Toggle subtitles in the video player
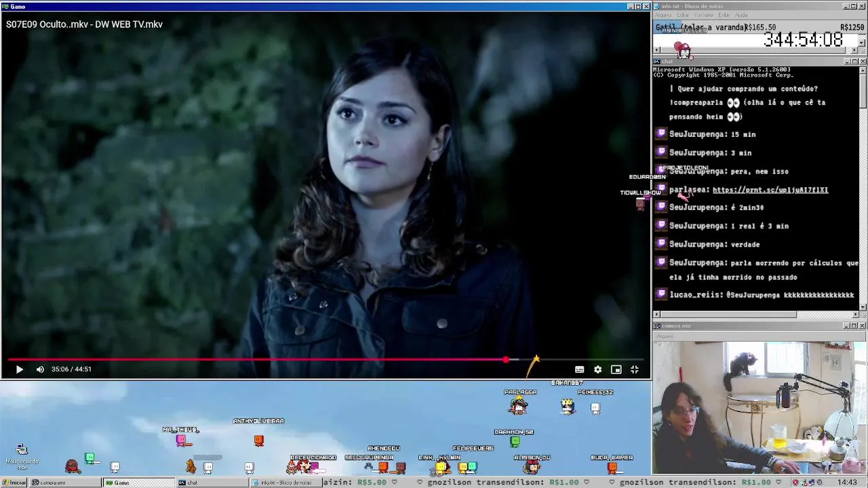This screenshot has width=868, height=488. 579,369
